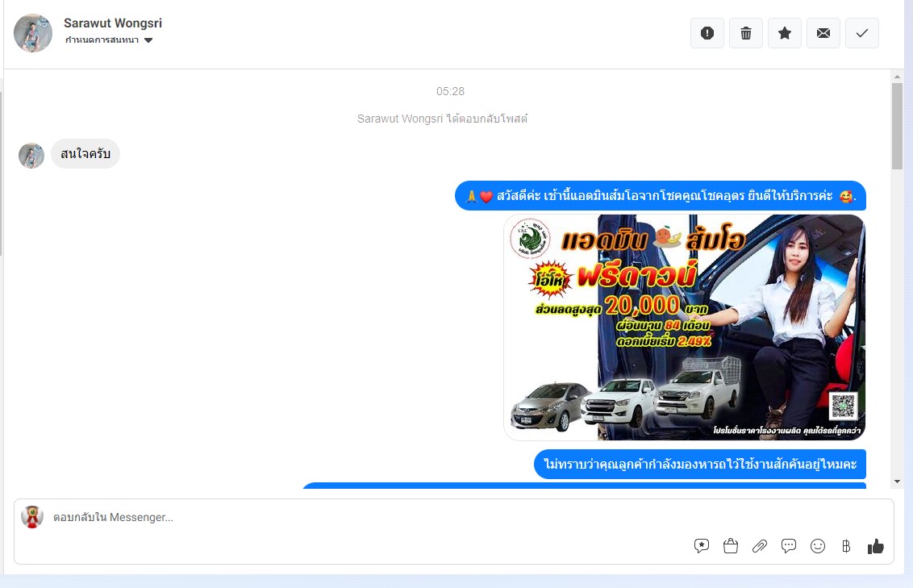Image resolution: width=913 pixels, height=588 pixels.
Task: Mark conversation as spam with exclamation icon
Action: [x=707, y=33]
